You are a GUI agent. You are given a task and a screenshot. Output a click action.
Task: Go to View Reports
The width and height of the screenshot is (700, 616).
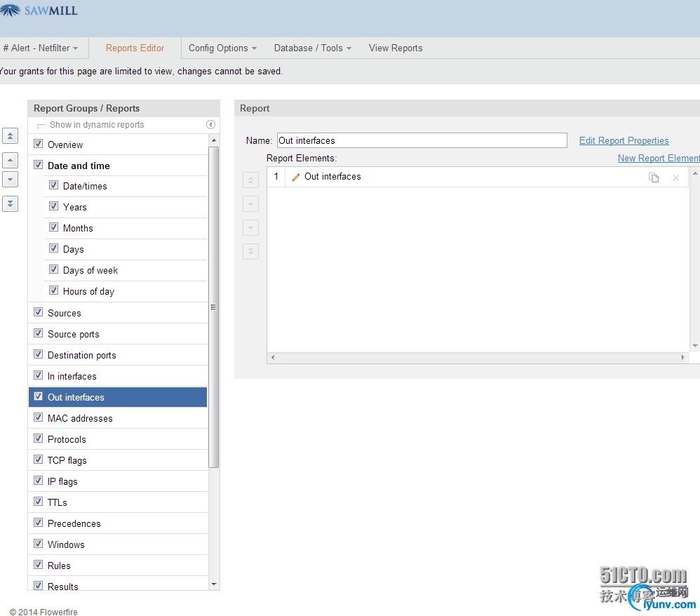pyautogui.click(x=396, y=48)
